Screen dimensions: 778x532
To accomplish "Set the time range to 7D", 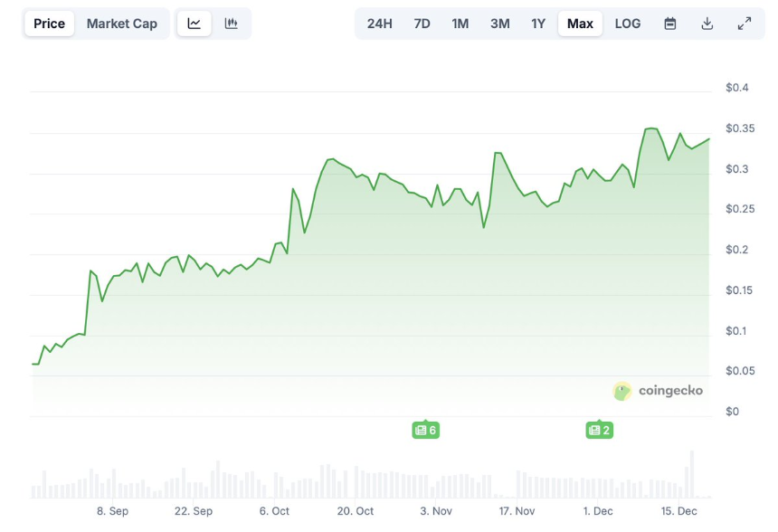I will pyautogui.click(x=422, y=24).
